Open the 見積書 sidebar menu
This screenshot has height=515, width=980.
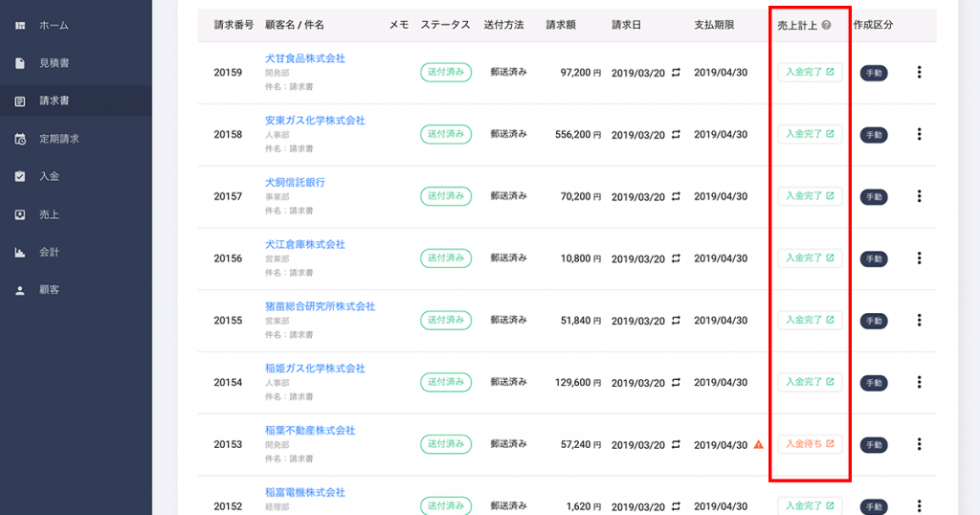pos(76,63)
